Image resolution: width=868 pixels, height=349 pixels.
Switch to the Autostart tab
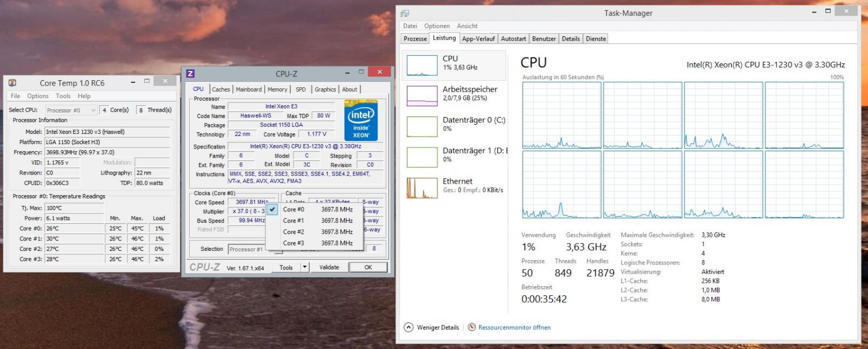[513, 39]
